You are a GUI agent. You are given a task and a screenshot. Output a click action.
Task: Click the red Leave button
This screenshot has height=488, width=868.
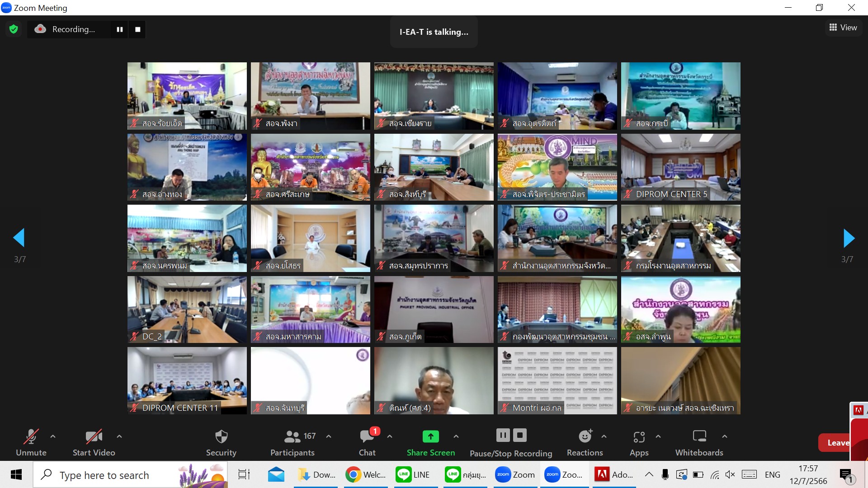(835, 443)
